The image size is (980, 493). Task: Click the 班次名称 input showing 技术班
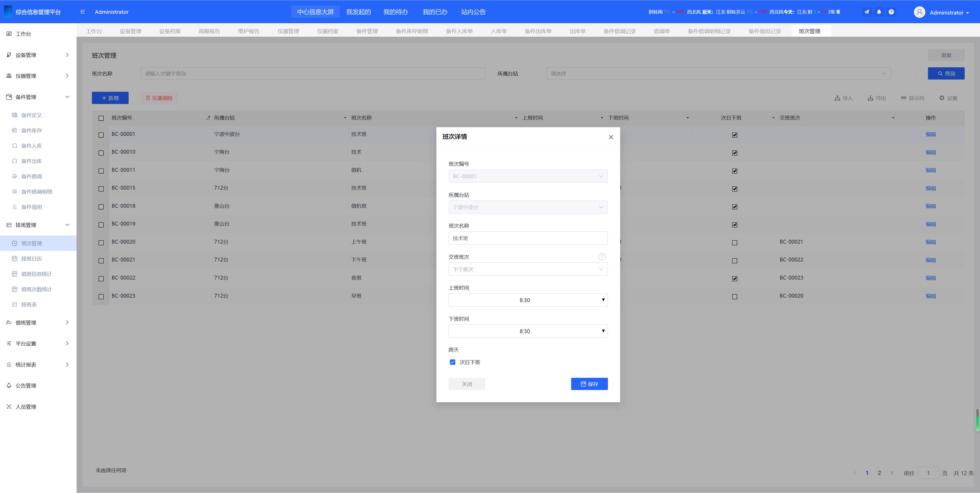click(x=528, y=238)
